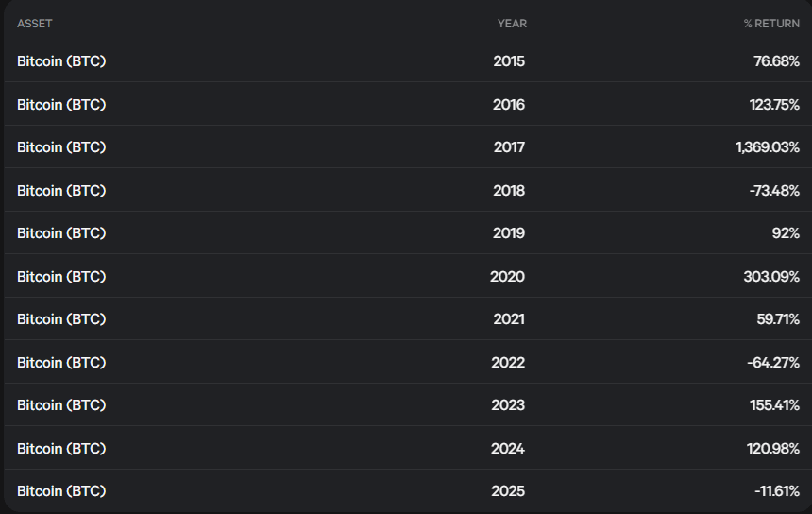Image resolution: width=812 pixels, height=514 pixels.
Task: Click the % RETURN column header
Action: click(771, 24)
